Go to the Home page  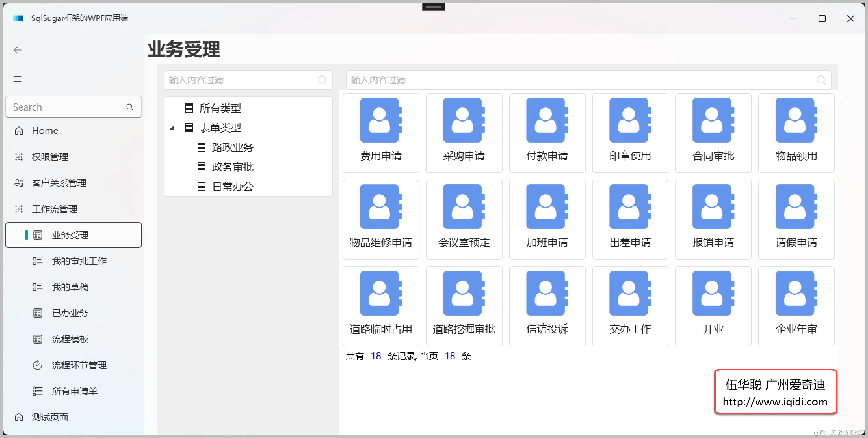pyautogui.click(x=45, y=131)
